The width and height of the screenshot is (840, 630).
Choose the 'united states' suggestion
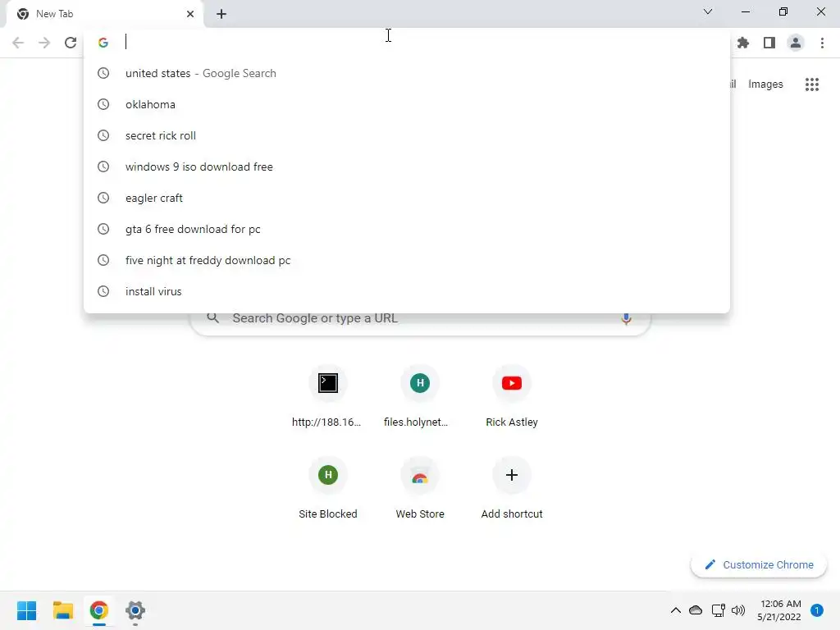[407, 73]
